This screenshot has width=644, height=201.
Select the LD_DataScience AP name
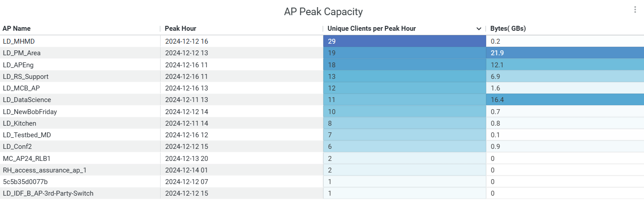(27, 100)
